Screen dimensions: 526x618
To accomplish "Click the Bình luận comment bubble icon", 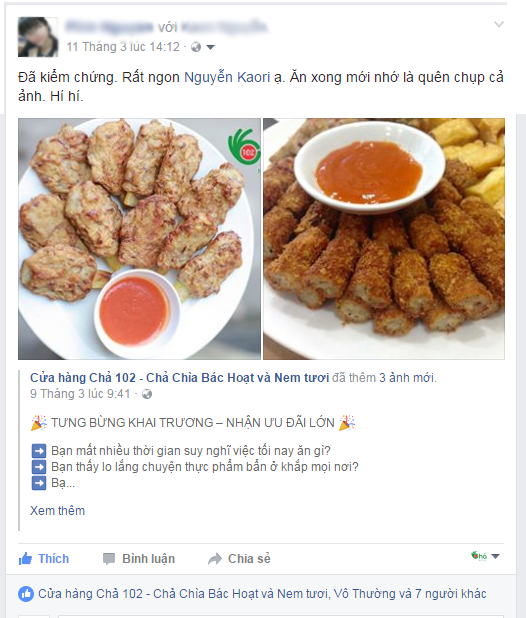I will [x=109, y=559].
